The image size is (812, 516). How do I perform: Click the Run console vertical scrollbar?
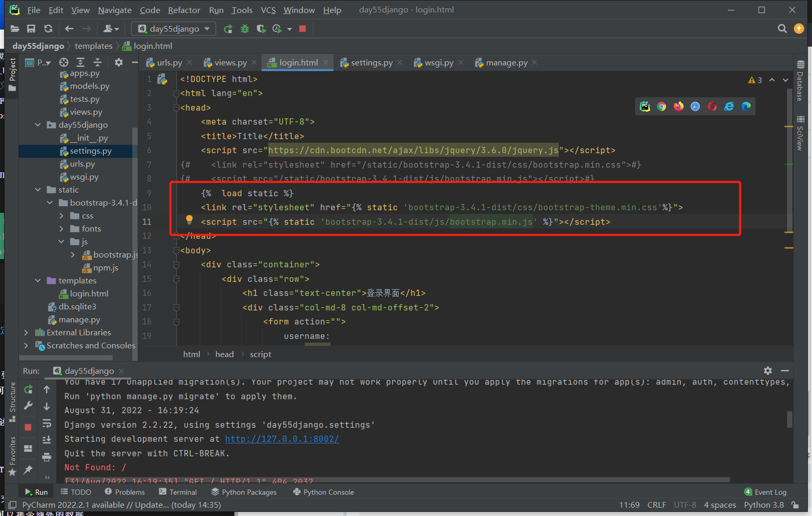pyautogui.click(x=790, y=419)
